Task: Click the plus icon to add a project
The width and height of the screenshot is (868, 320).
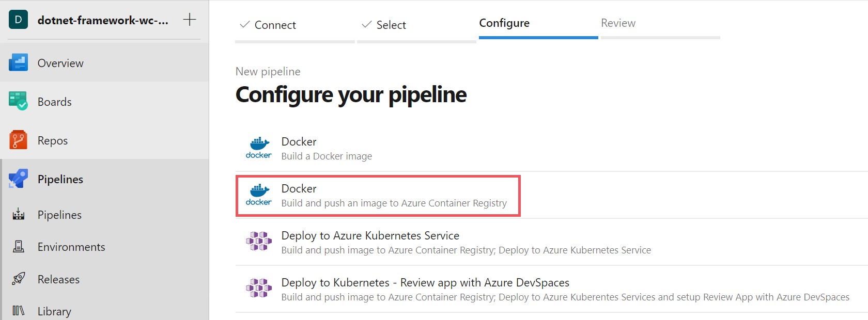Action: click(190, 20)
